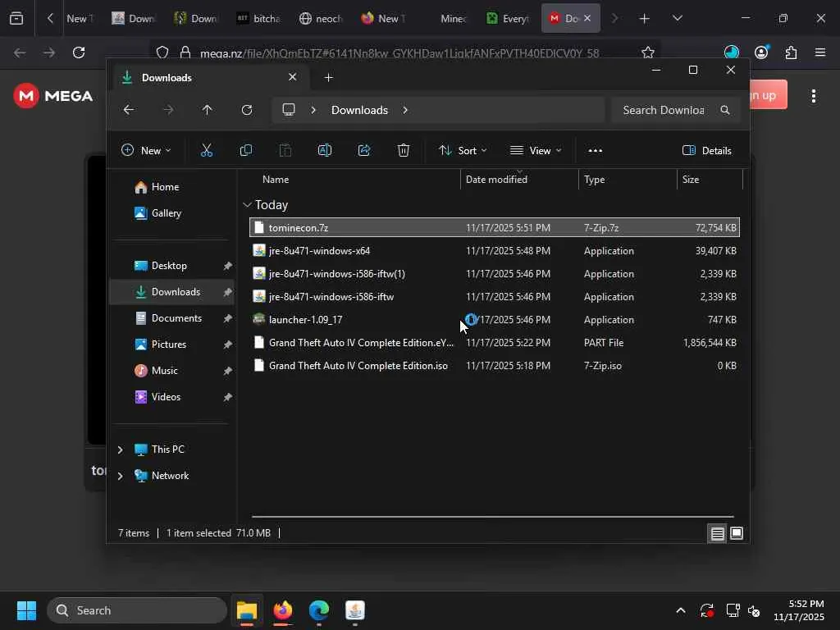Open the Firefox list all tabs dropdown

(x=677, y=18)
